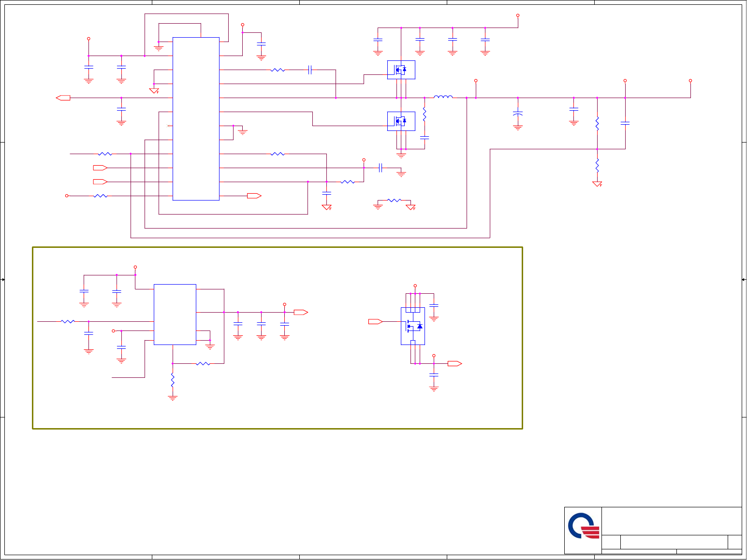Select the large controller IC block at top

click(196, 119)
